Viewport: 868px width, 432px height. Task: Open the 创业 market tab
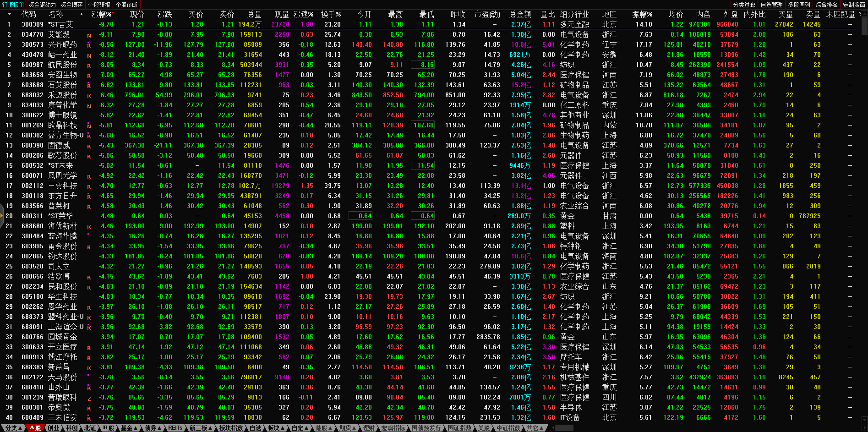point(53,428)
